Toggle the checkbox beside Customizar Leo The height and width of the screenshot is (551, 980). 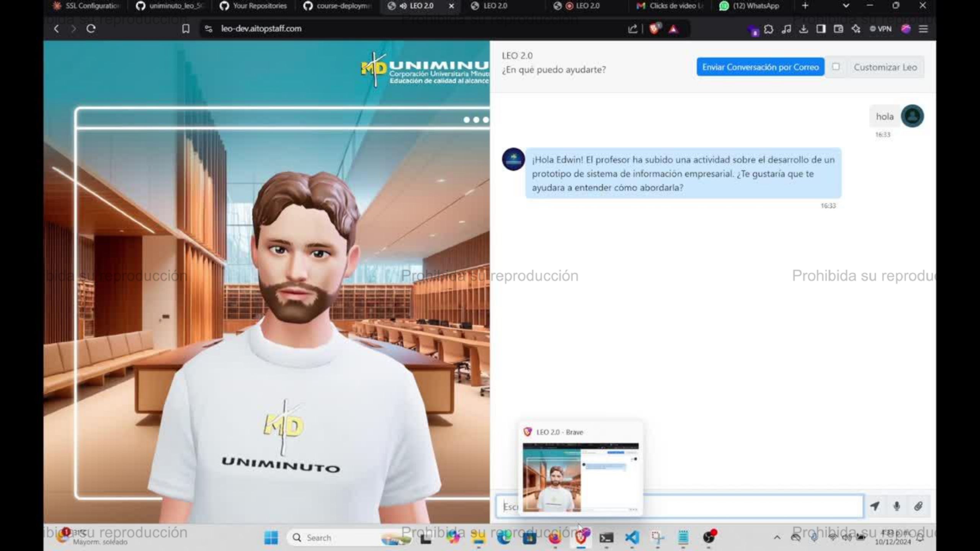tap(836, 67)
